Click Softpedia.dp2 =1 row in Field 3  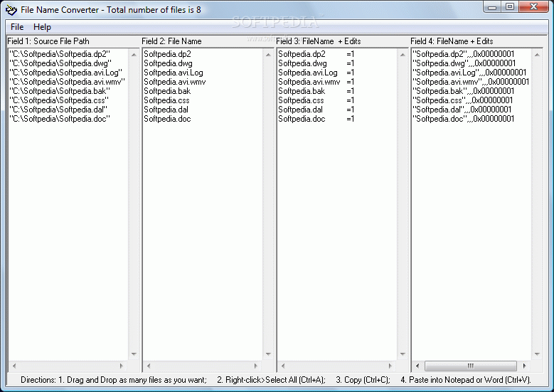(316, 54)
